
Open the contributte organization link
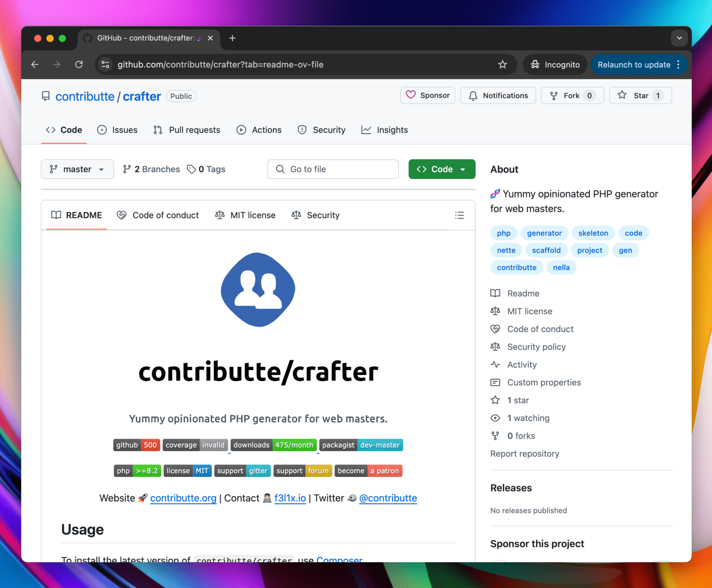pyautogui.click(x=85, y=96)
